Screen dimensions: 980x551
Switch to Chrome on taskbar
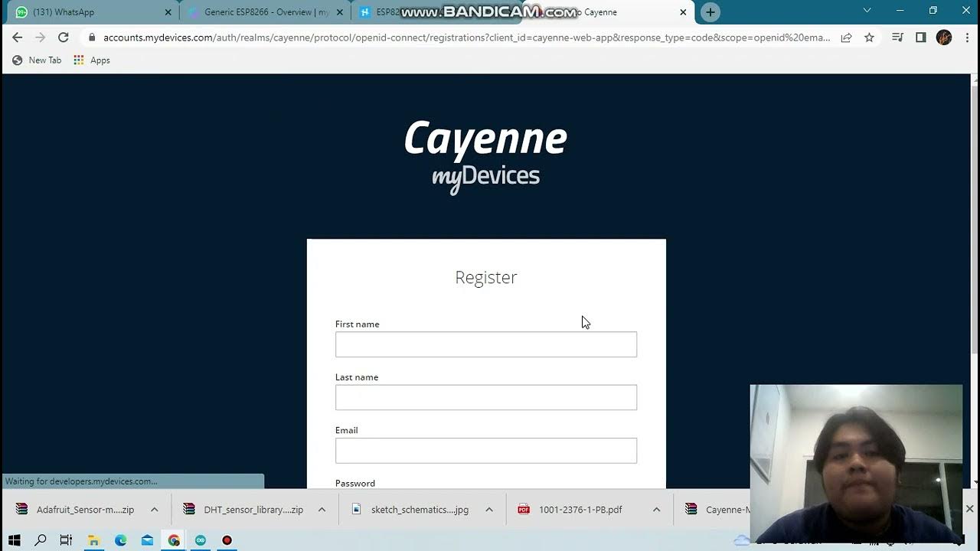174,540
